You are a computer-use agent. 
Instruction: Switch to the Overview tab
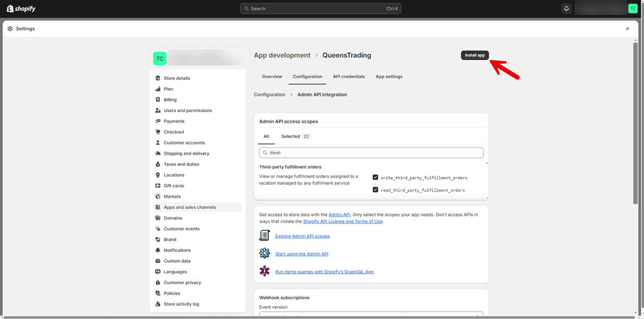click(x=272, y=77)
